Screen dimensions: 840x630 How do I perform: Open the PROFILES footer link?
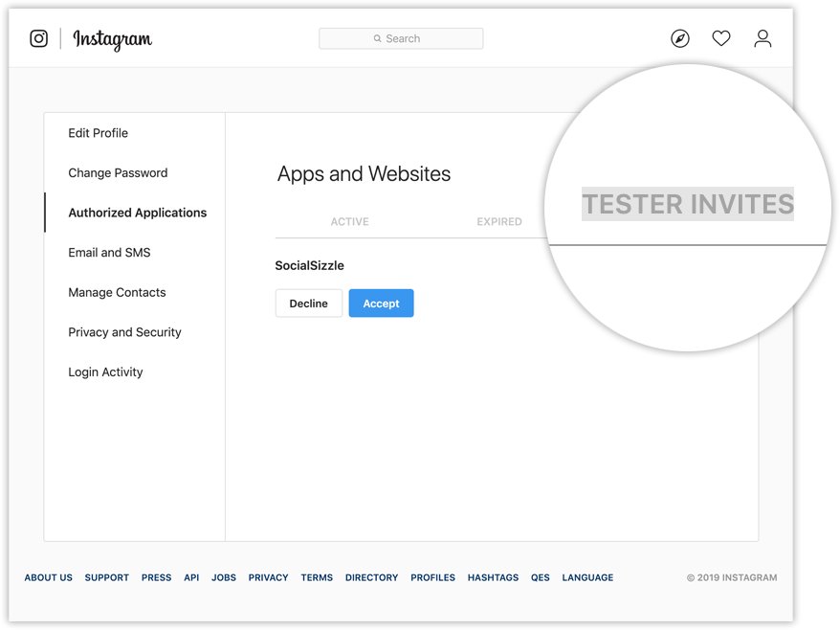[x=432, y=577]
